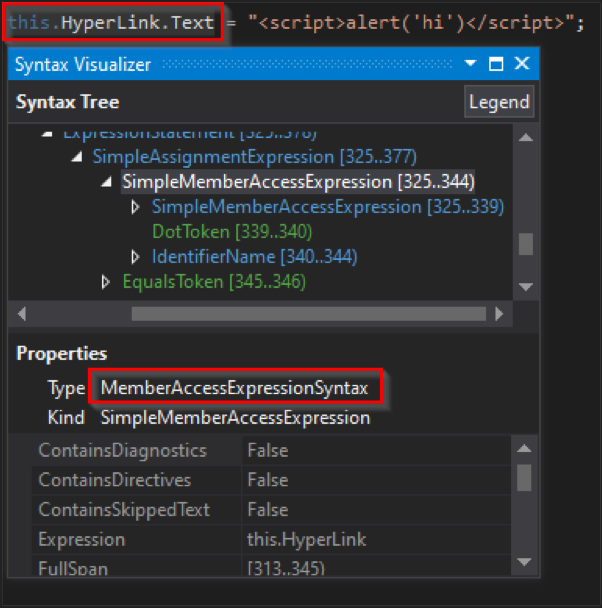Close the Syntax Visualizer panel
The image size is (602, 608).
point(521,64)
